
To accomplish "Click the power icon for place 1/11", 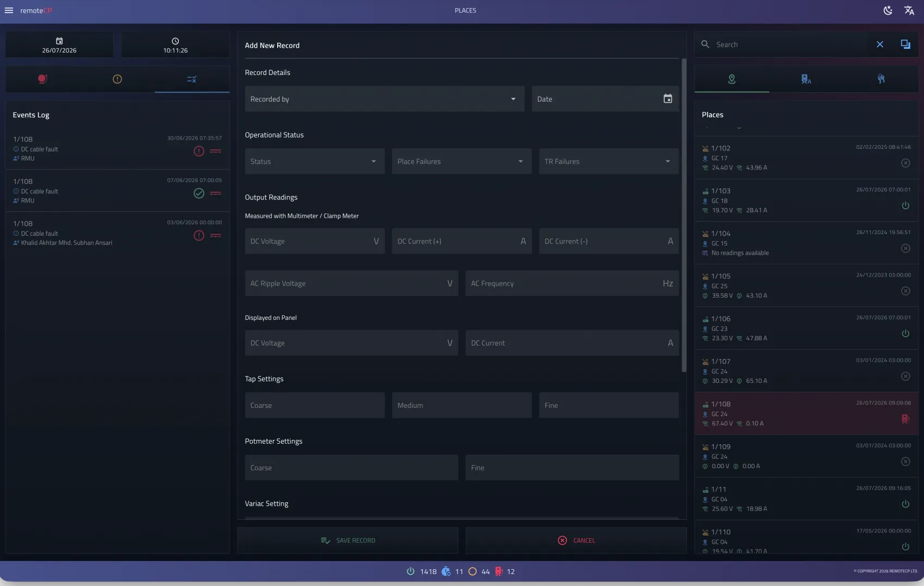I will coord(906,504).
